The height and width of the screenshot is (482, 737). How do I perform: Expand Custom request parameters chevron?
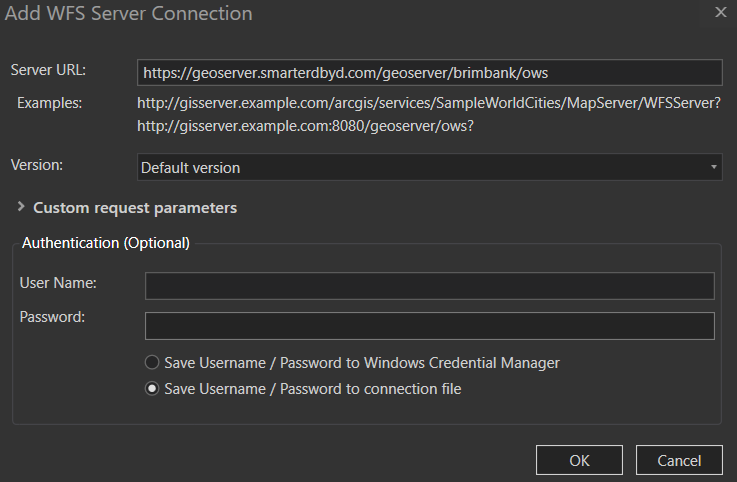21,208
